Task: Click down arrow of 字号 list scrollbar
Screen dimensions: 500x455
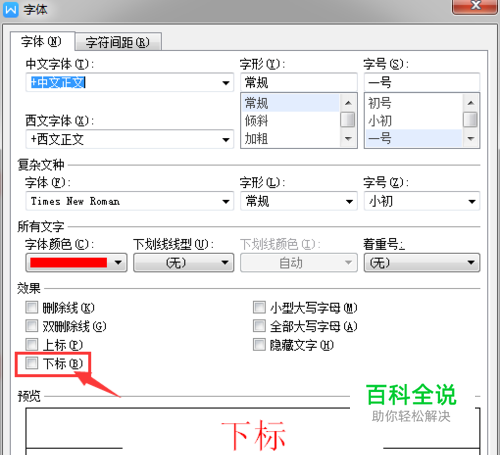Action: (x=471, y=139)
